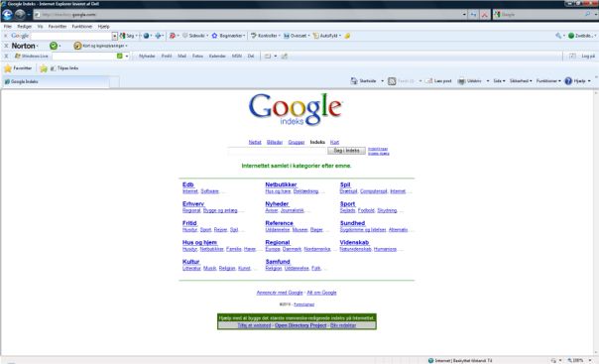Click the Billeder link above search box

point(275,142)
